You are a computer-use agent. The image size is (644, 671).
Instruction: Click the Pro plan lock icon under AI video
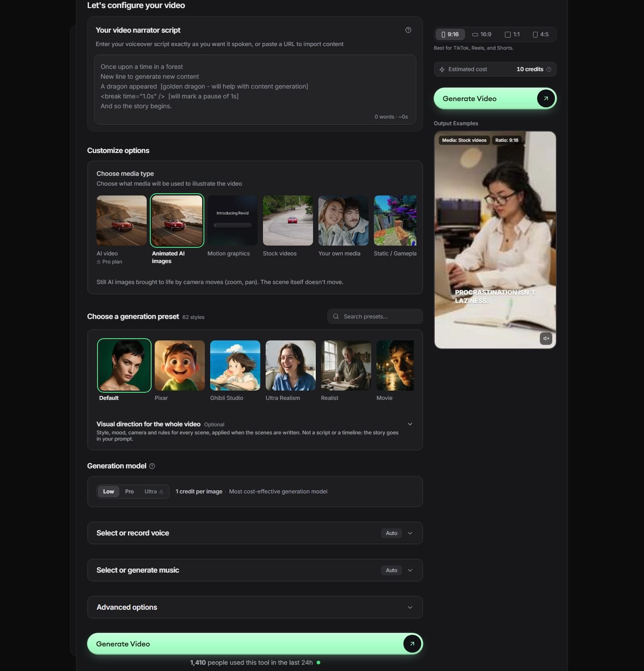click(x=98, y=262)
